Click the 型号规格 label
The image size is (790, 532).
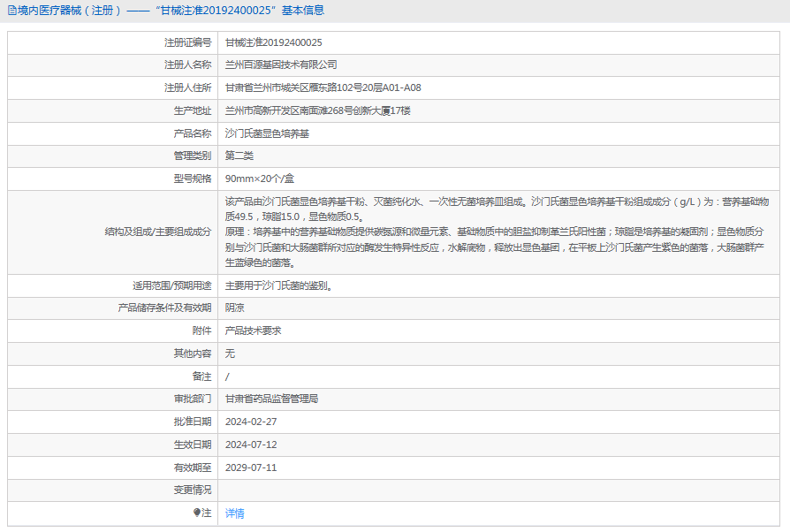[193, 179]
